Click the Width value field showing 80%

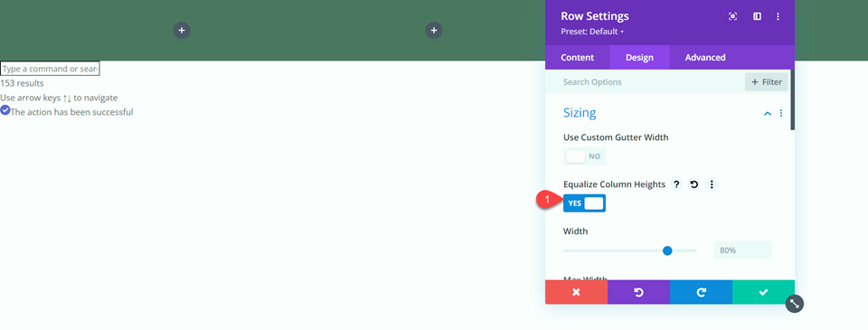pos(742,250)
